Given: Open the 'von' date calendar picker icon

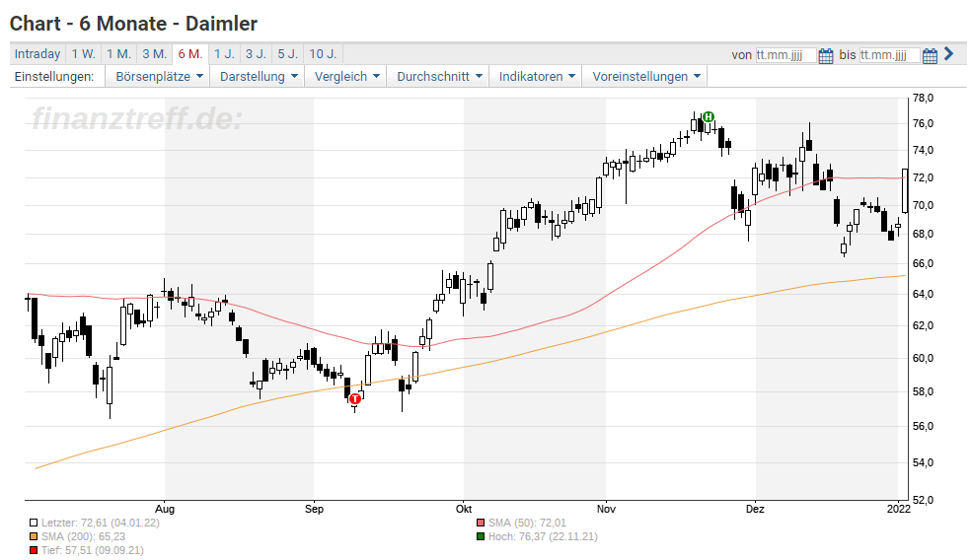Looking at the screenshot, I should click(826, 55).
